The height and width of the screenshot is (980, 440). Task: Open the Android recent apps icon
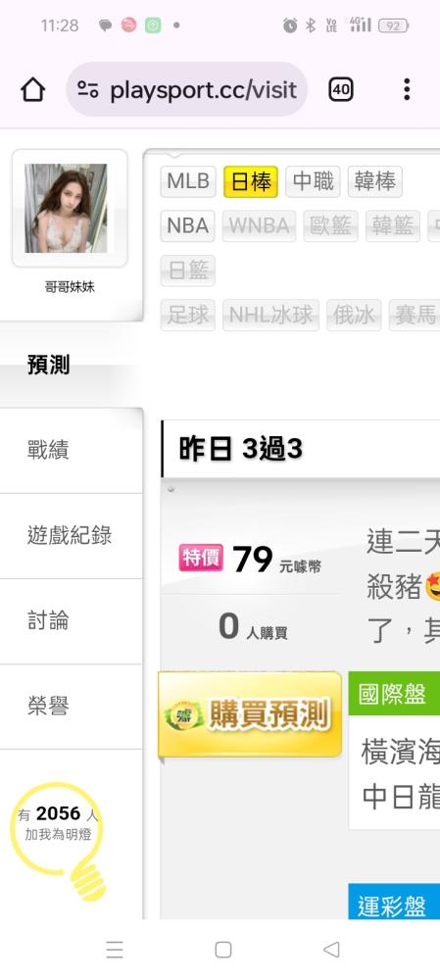115,950
